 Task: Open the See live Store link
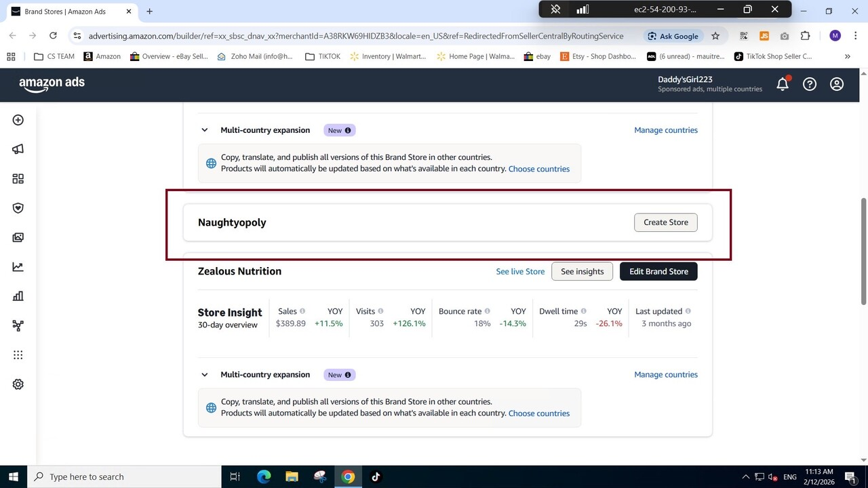point(520,271)
